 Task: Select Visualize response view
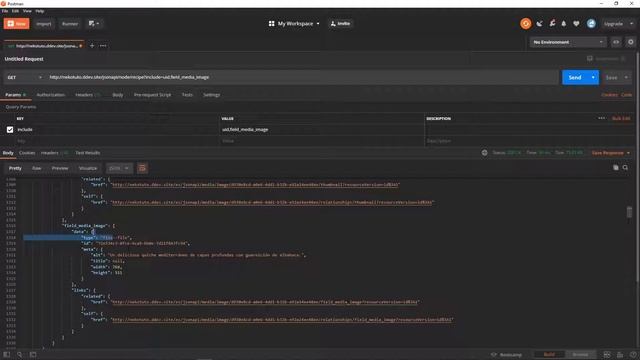tap(88, 168)
